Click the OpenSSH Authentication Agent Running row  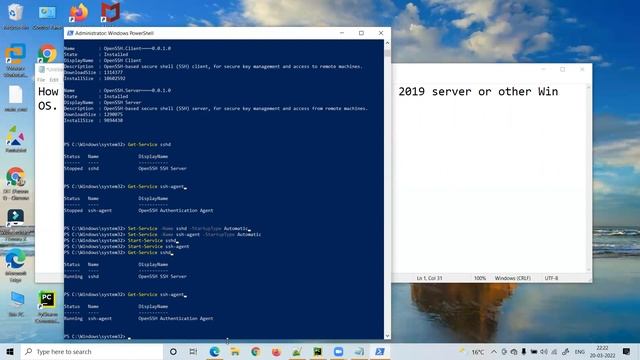click(139, 318)
